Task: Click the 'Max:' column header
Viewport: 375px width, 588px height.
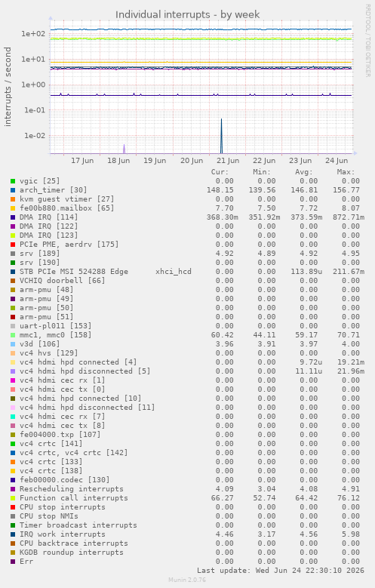Action: tap(346, 172)
